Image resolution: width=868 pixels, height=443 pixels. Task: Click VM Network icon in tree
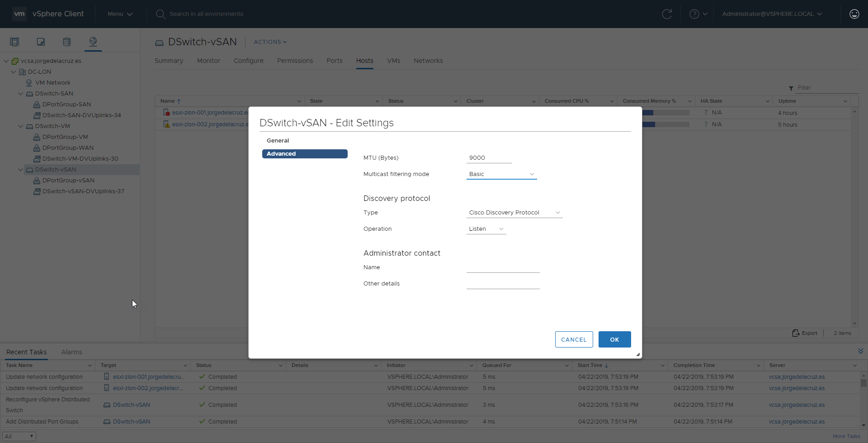coord(29,83)
